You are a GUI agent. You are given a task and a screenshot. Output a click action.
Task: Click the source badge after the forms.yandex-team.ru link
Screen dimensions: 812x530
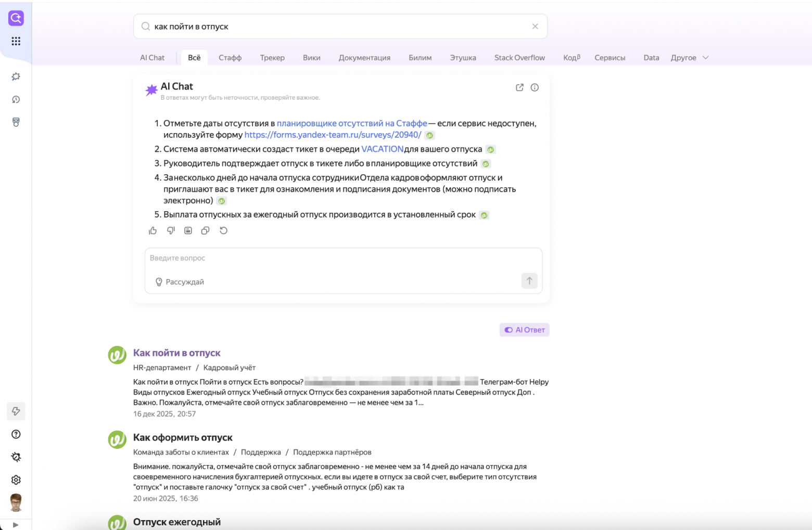pyautogui.click(x=429, y=135)
